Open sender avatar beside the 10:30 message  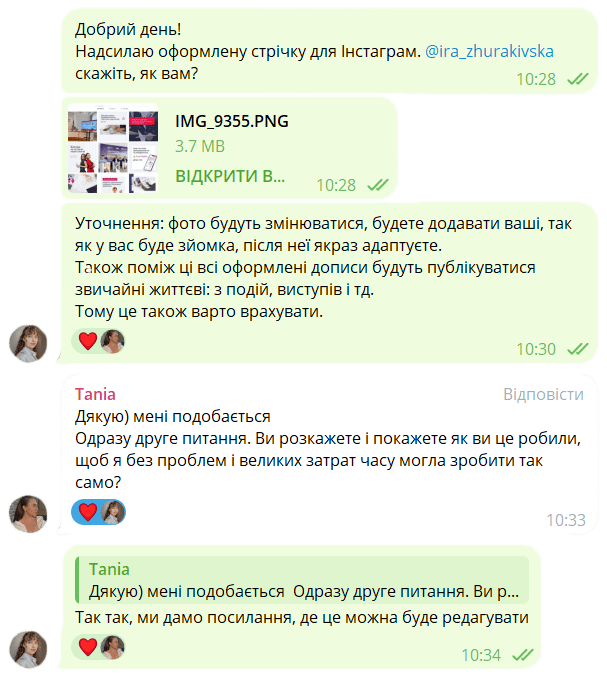(x=28, y=343)
